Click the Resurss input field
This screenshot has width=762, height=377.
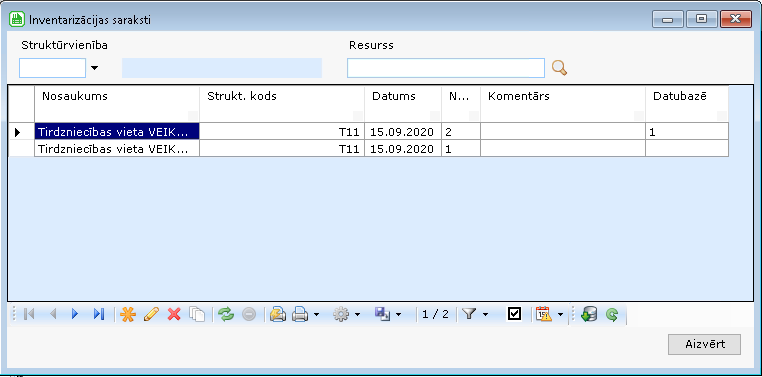coord(446,68)
